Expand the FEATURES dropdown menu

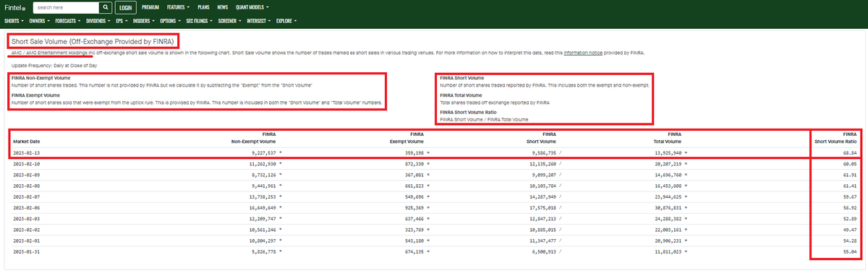[x=178, y=6]
